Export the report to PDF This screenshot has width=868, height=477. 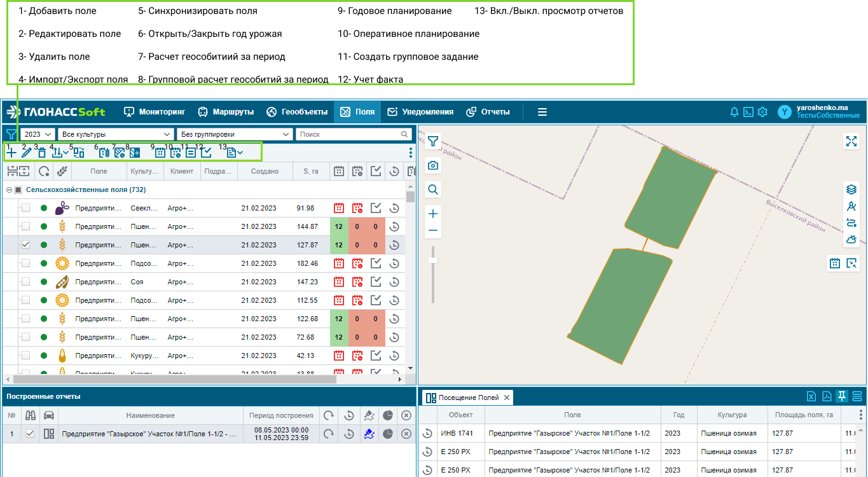point(827,396)
